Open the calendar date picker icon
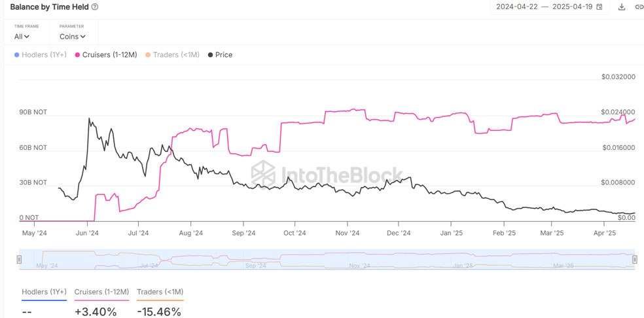 click(599, 7)
